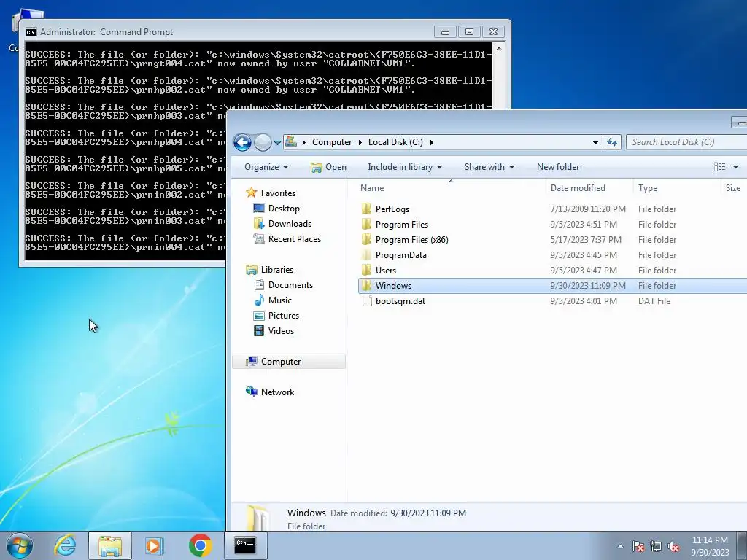The image size is (747, 560).
Task: Click the 7/13/2009 11:20 PM date cell
Action: coord(588,209)
